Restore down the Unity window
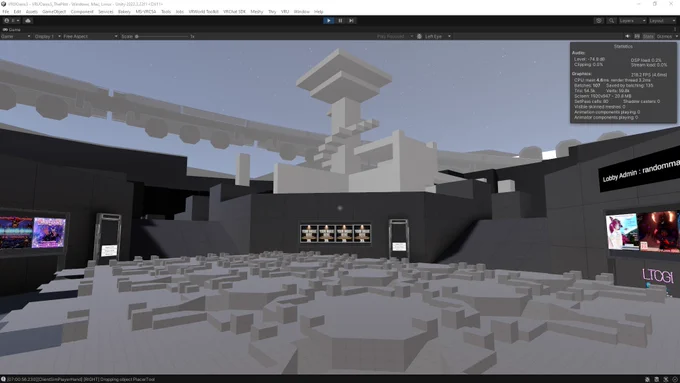This screenshot has height=383, width=680. [655, 4]
